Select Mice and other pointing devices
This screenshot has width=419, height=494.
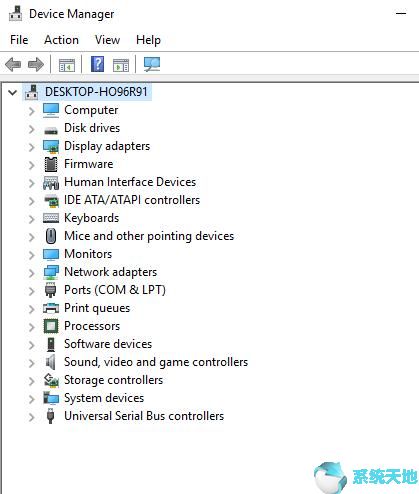click(149, 236)
